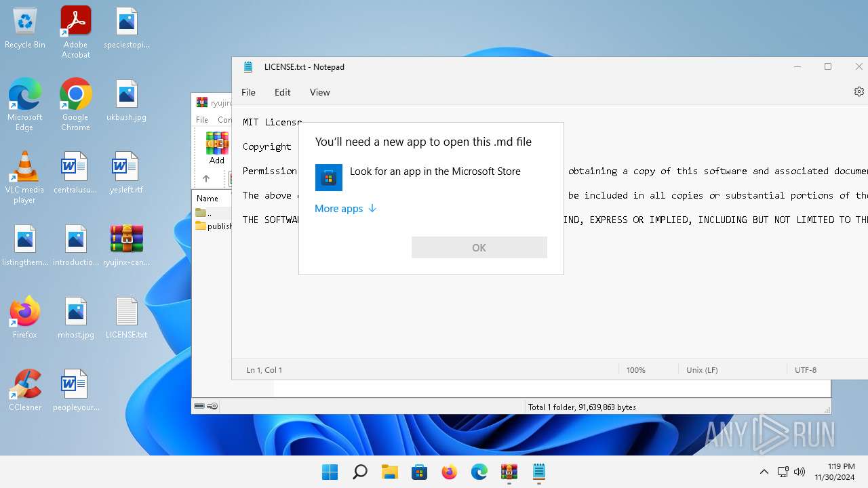The width and height of the screenshot is (868, 488).
Task: Open the Notepad View menu
Action: (x=320, y=92)
